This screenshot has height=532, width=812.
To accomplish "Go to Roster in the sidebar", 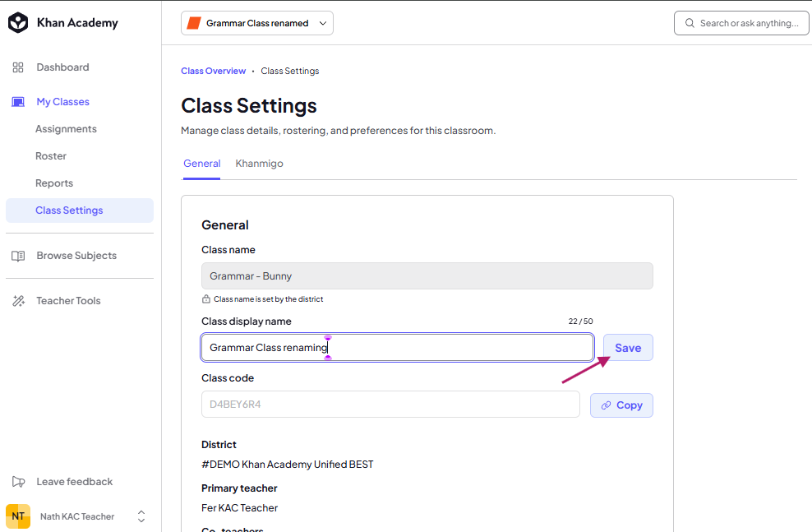I will coord(51,156).
